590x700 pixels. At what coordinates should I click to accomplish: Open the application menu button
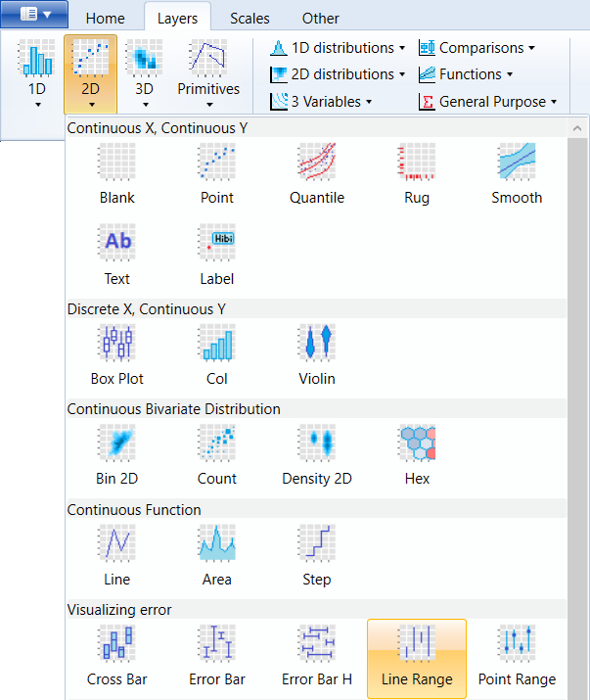[x=34, y=15]
